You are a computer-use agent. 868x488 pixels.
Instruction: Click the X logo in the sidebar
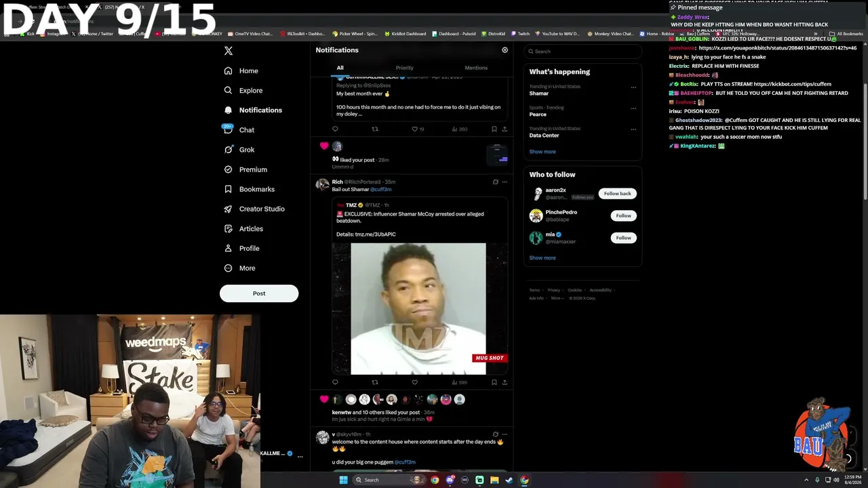[x=229, y=51]
